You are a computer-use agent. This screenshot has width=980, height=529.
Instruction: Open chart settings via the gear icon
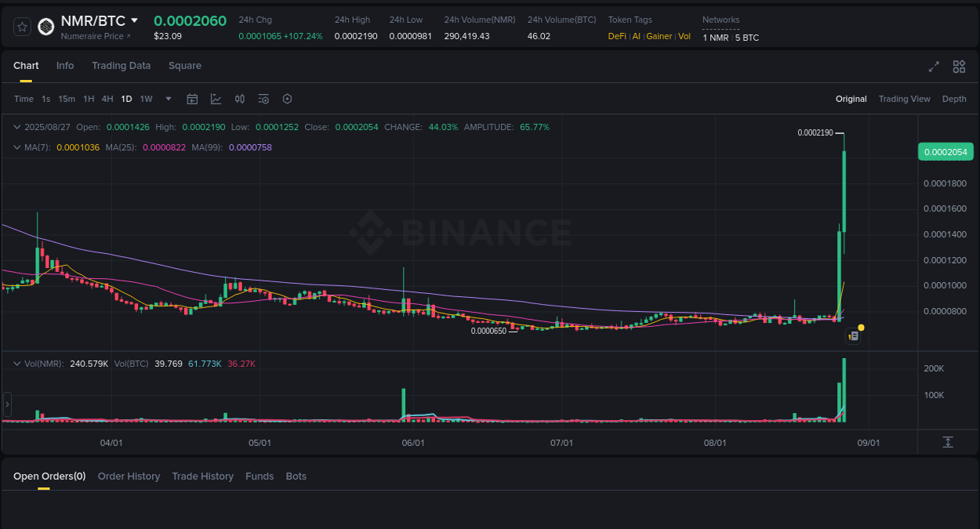pyautogui.click(x=287, y=99)
